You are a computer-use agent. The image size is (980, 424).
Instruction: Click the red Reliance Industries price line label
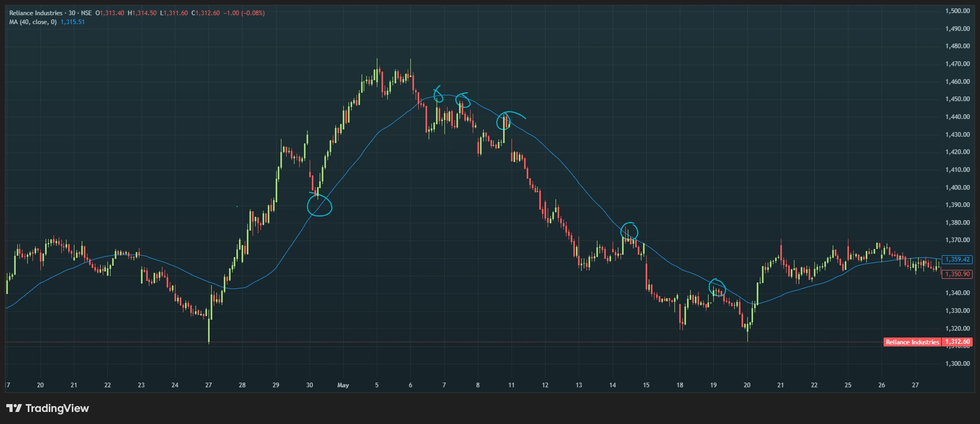point(912,342)
